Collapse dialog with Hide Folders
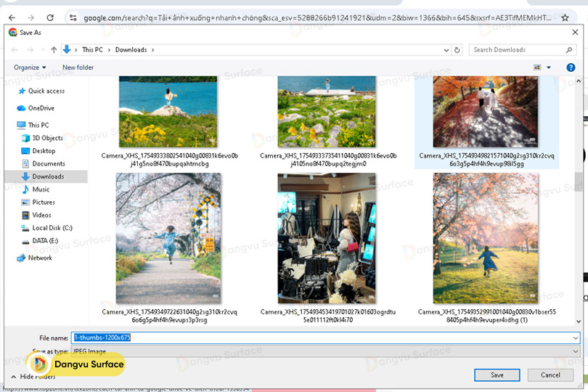The height and width of the screenshot is (392, 588). (36, 377)
